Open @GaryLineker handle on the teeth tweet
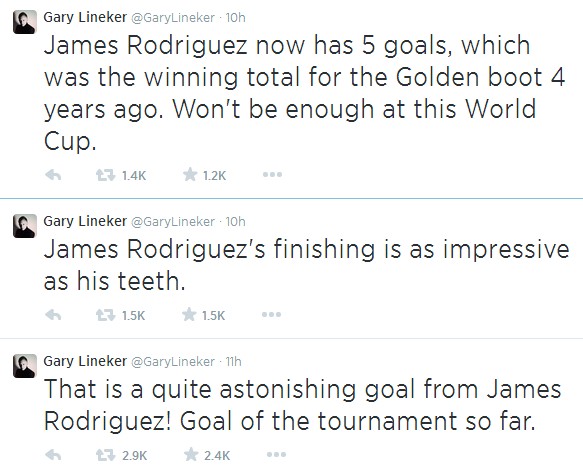Image resolution: width=583 pixels, height=473 pixels. pyautogui.click(x=173, y=222)
